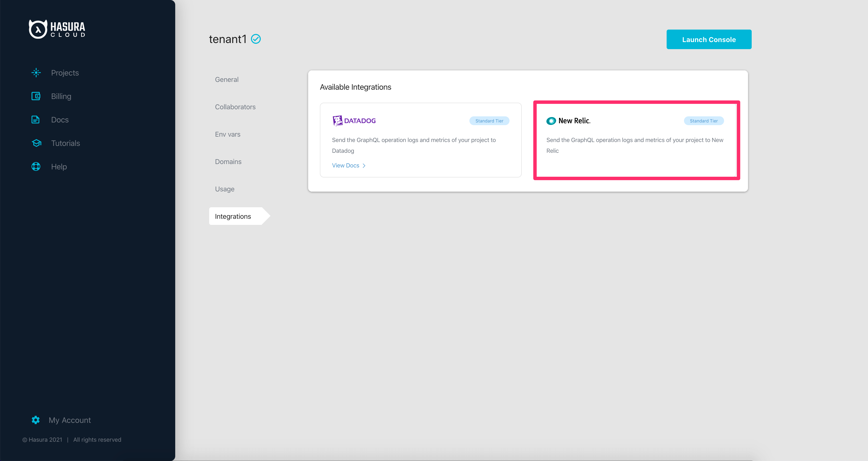Open the Env vars tab
Screen dimensions: 868x461
click(228, 134)
